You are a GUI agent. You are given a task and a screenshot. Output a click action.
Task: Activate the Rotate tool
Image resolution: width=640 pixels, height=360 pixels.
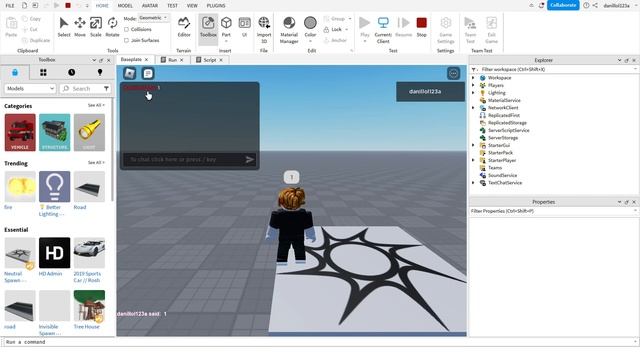[x=112, y=27]
